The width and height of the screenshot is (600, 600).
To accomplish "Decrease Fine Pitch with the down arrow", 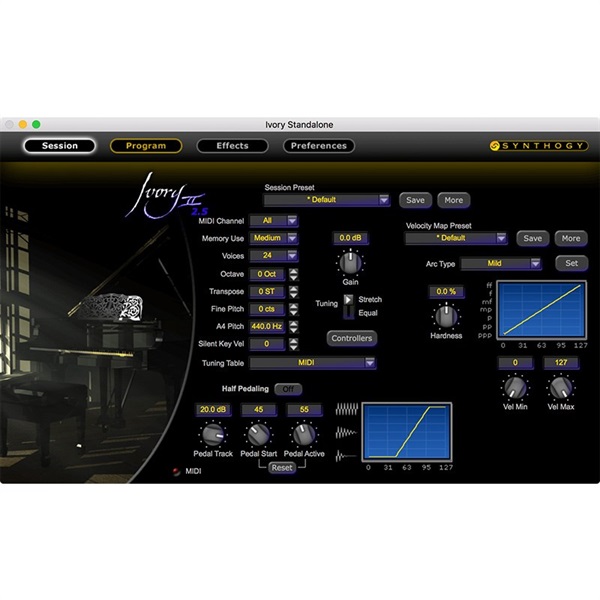I will point(293,312).
